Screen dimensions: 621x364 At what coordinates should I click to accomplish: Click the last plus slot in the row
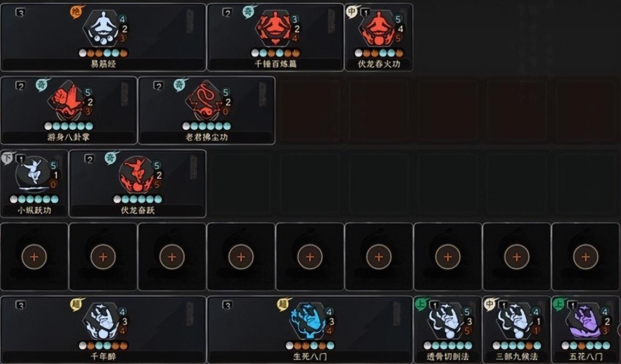pyautogui.click(x=585, y=257)
